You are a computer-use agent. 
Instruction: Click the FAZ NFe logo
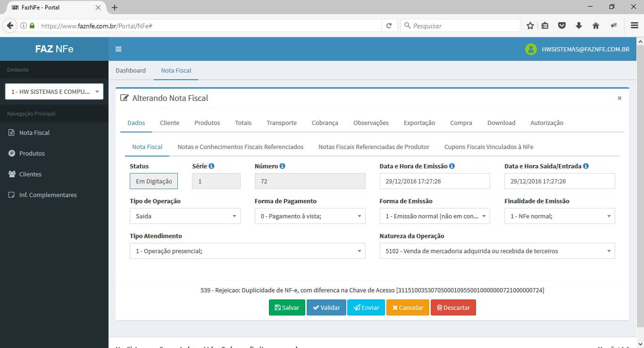pyautogui.click(x=54, y=49)
